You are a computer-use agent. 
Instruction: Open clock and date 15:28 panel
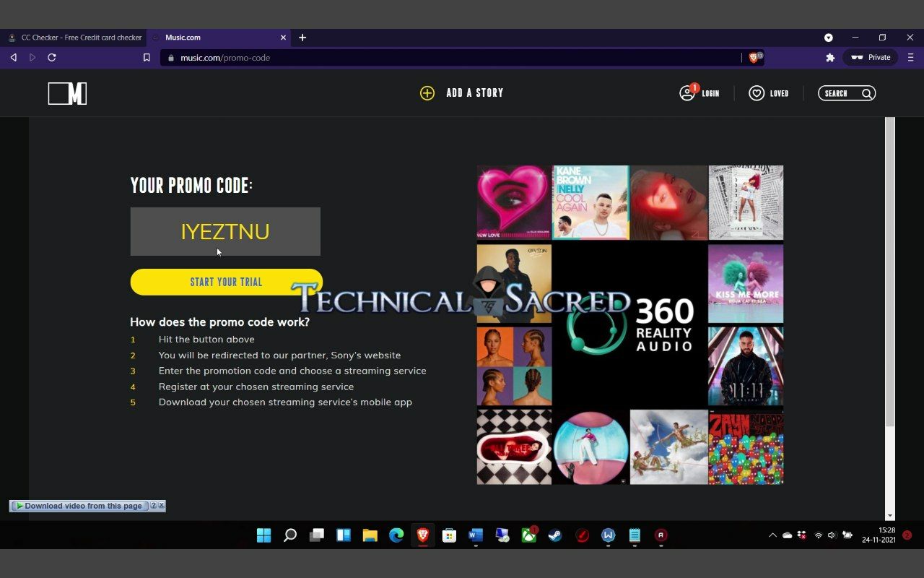[879, 535]
